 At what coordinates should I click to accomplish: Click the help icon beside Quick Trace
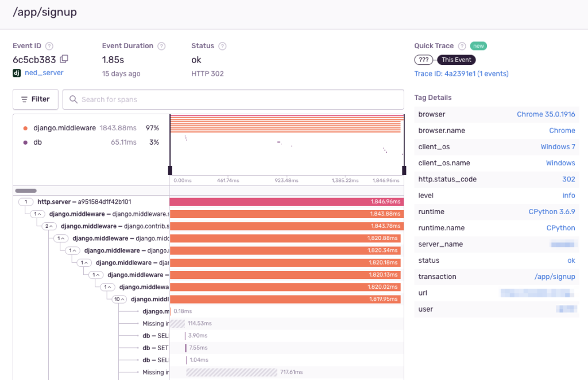click(462, 46)
